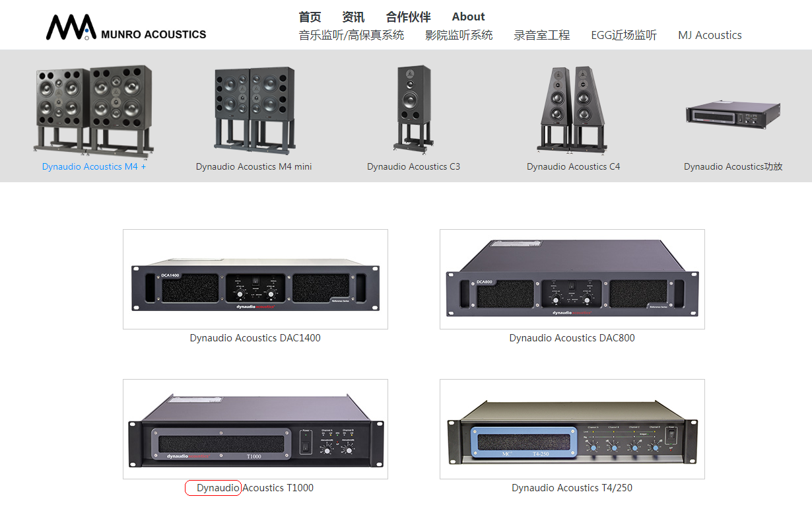Click the 功放 amplifier thumbnail image
Viewport: 812px width, 517px height.
[733, 114]
